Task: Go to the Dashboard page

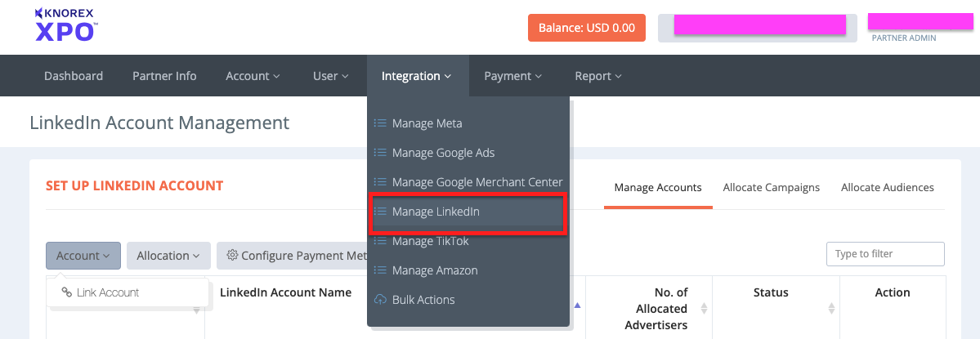Action: 74,76
